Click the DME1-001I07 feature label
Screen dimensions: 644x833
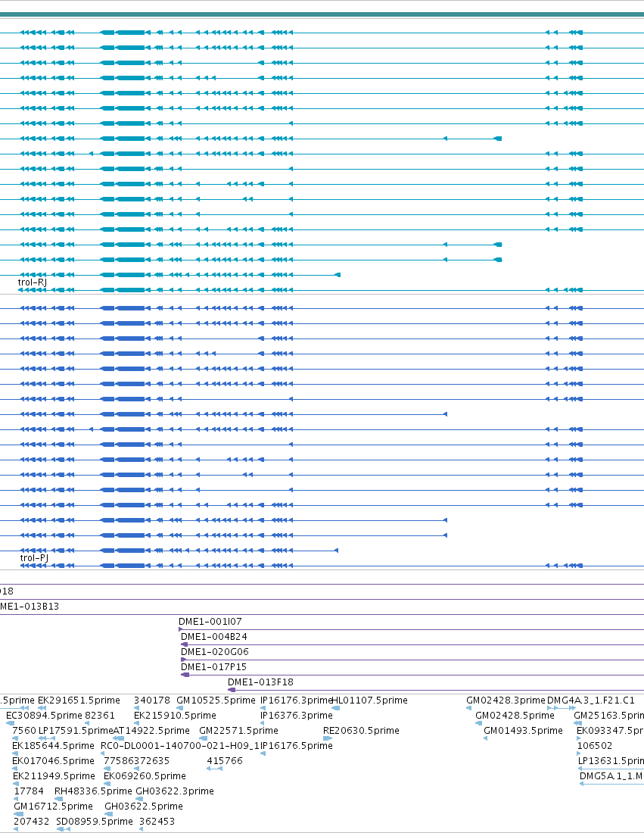coord(210,621)
